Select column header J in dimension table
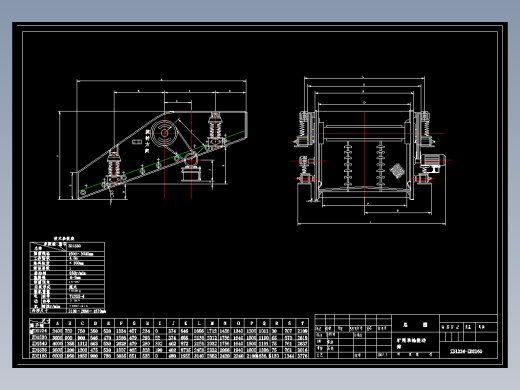 [x=173, y=323]
